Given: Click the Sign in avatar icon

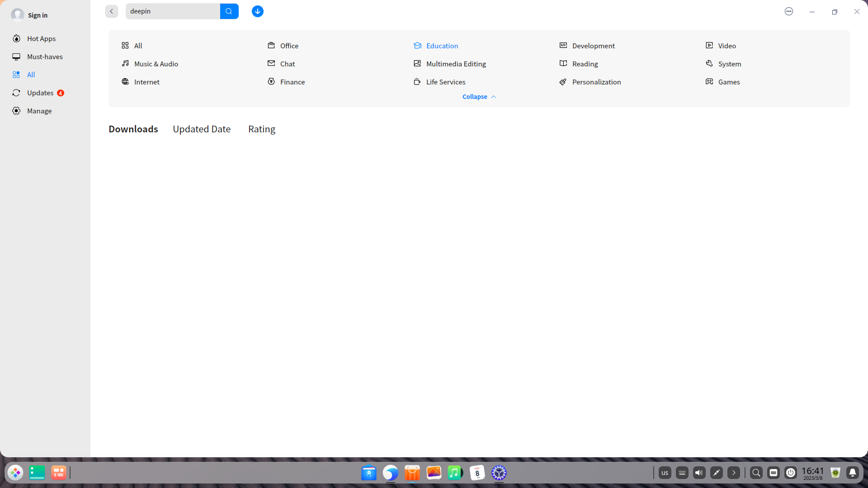Looking at the screenshot, I should pyautogui.click(x=18, y=15).
